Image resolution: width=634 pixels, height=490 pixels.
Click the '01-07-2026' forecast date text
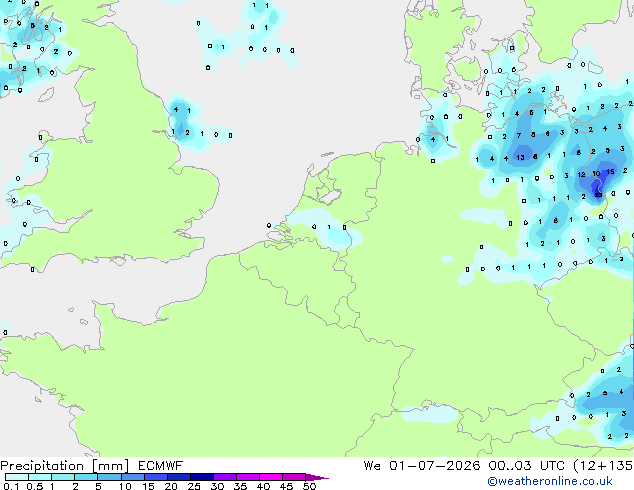(x=435, y=466)
